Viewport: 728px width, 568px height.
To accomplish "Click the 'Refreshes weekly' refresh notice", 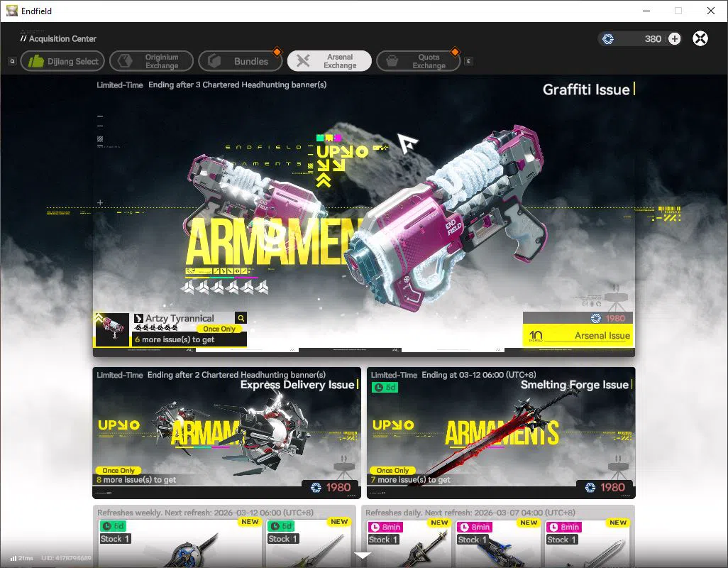I will (x=205, y=513).
